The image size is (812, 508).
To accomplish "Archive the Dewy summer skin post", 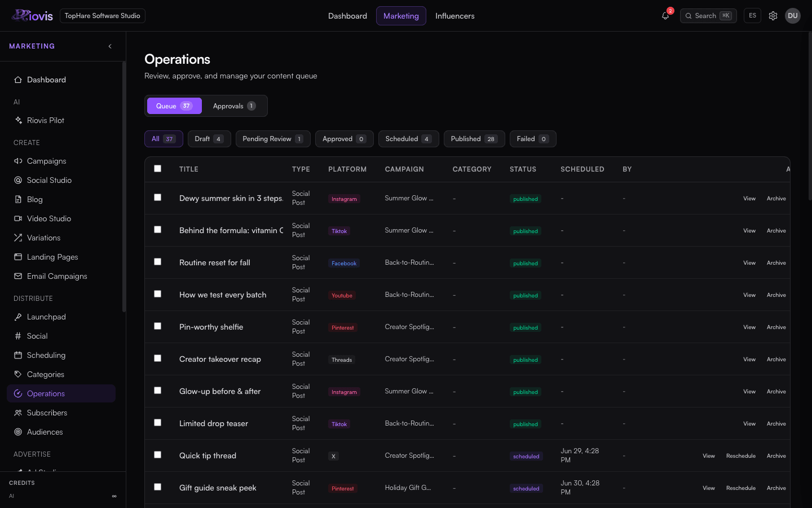I will [776, 199].
